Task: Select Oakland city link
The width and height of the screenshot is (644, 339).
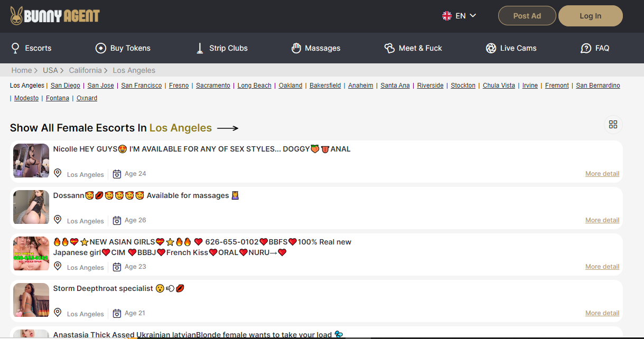Action: click(291, 86)
